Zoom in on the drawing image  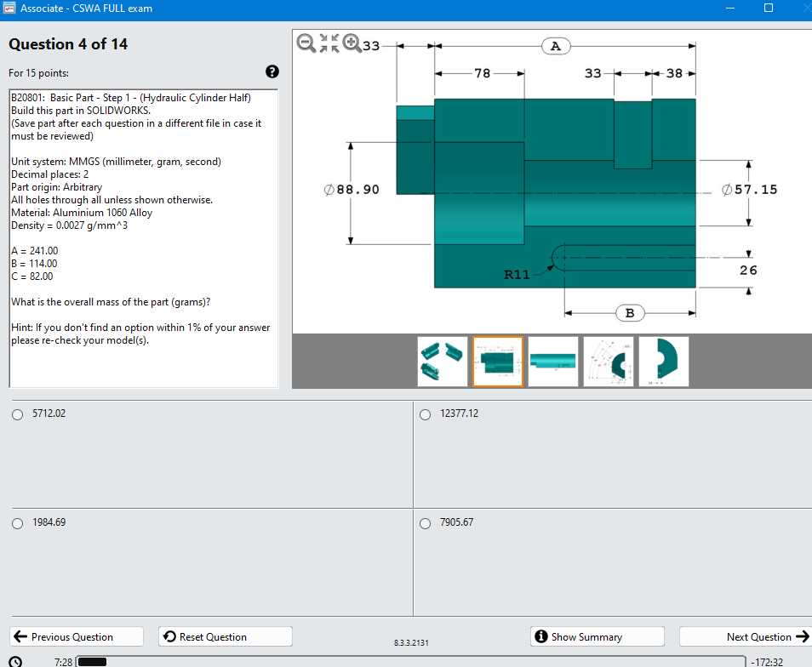click(x=352, y=43)
